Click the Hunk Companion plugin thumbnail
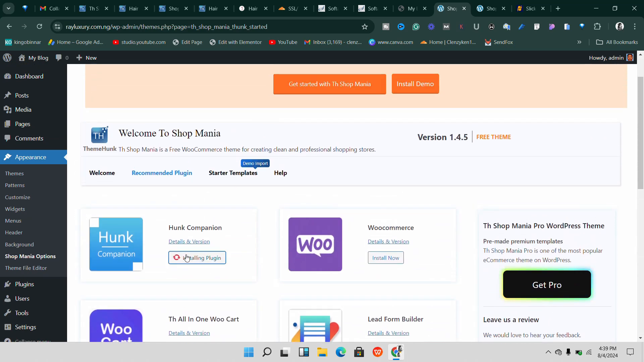 [116, 244]
